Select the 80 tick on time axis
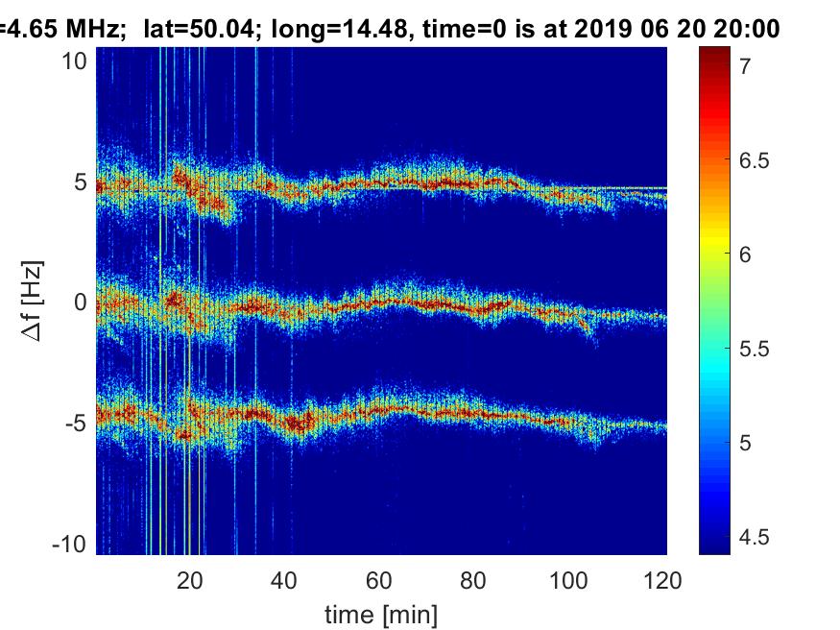 coord(474,579)
